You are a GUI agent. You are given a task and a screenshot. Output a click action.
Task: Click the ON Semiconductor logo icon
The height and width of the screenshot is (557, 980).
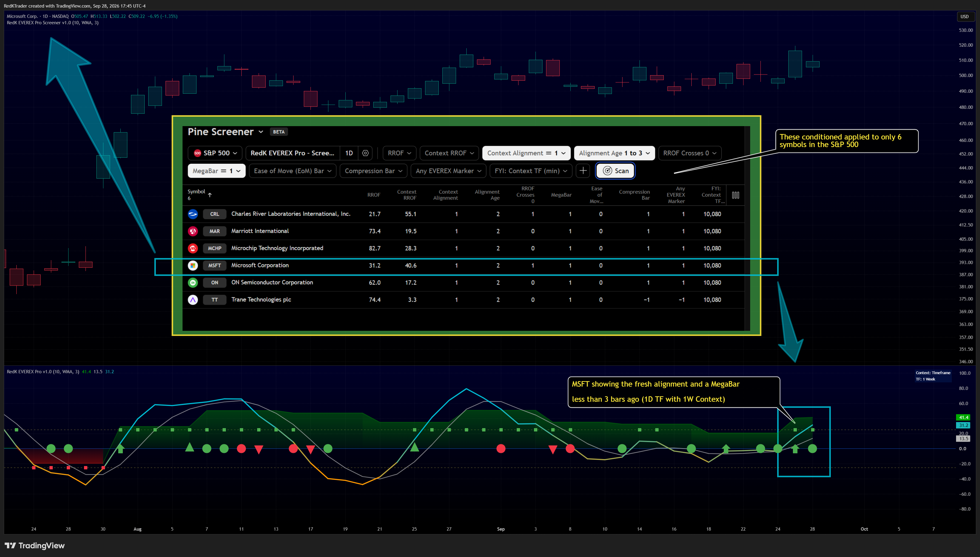pyautogui.click(x=193, y=282)
